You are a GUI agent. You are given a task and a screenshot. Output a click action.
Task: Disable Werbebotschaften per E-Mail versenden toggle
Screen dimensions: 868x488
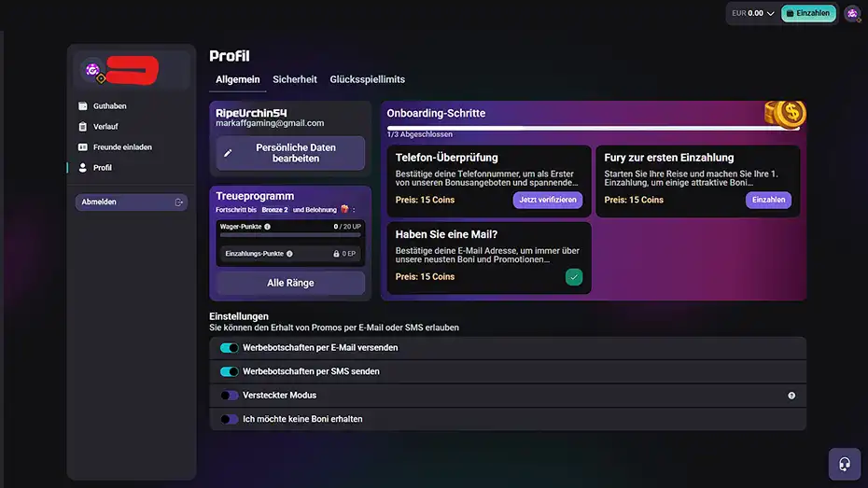229,348
